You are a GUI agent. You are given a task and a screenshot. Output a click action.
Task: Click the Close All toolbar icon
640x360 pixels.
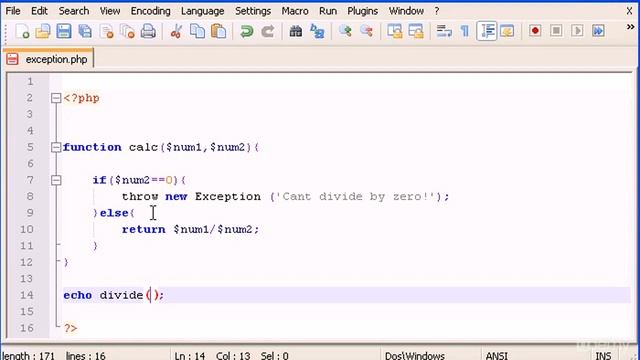127,31
